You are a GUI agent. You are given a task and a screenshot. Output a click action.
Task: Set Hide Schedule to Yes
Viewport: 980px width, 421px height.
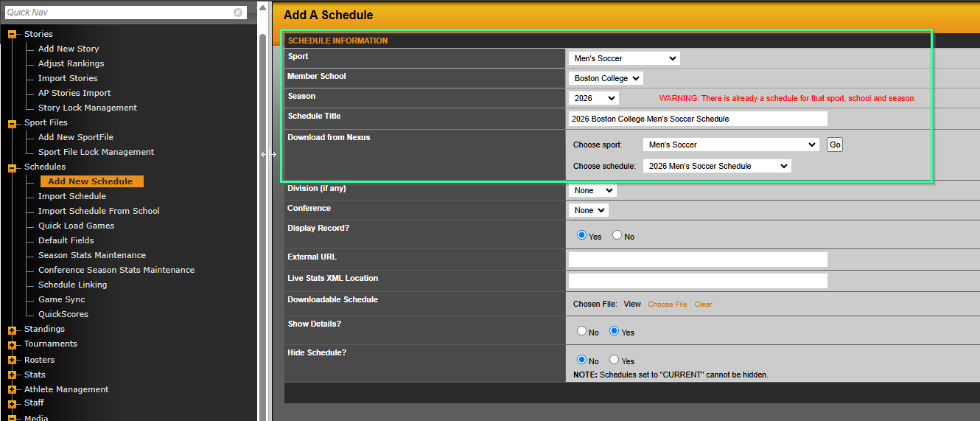pos(614,360)
